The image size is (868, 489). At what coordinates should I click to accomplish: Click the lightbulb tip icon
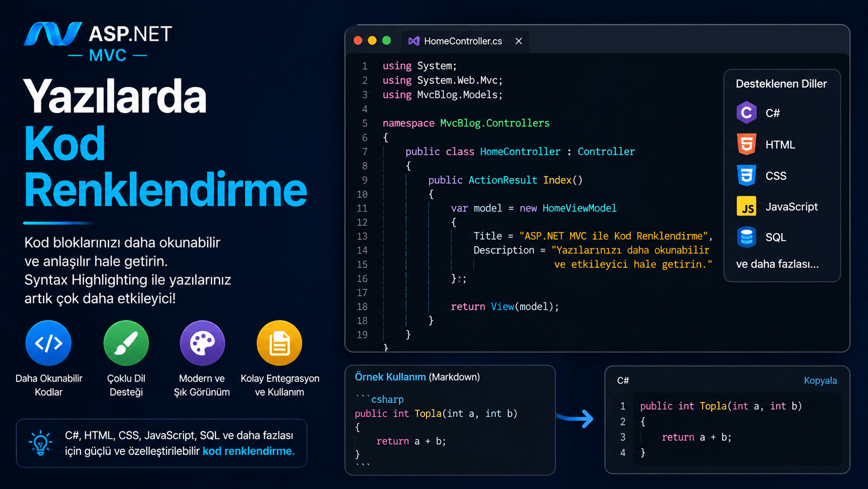(40, 443)
